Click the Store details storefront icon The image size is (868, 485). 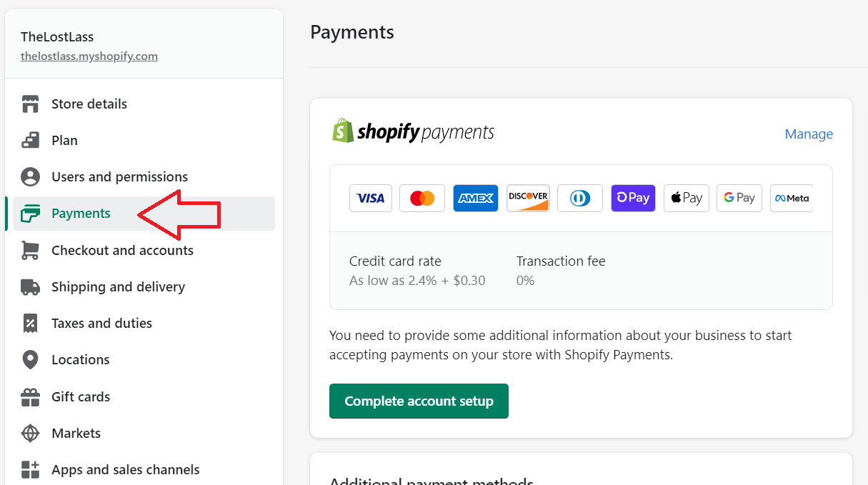tap(30, 104)
